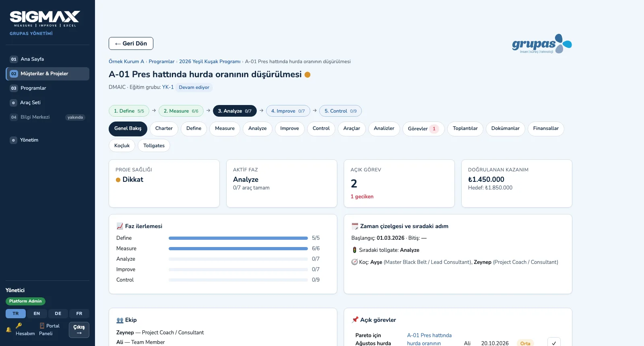Click the Grupas logo

point(542,44)
